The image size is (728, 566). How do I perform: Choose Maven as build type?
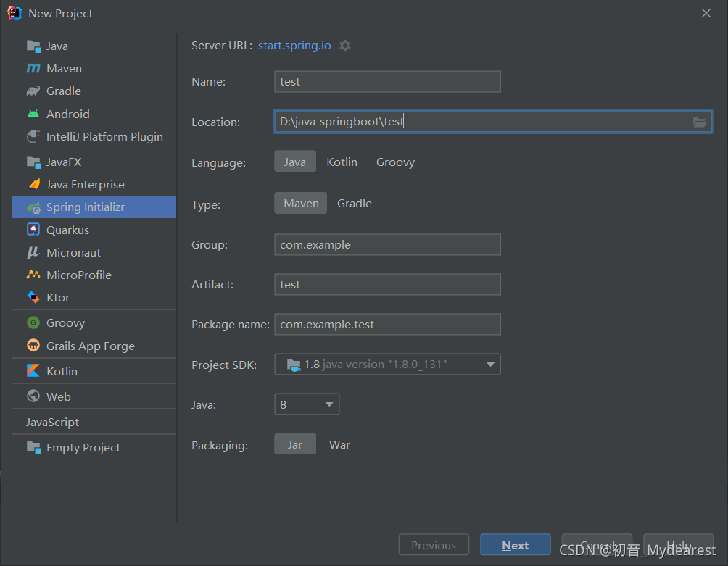tap(301, 203)
